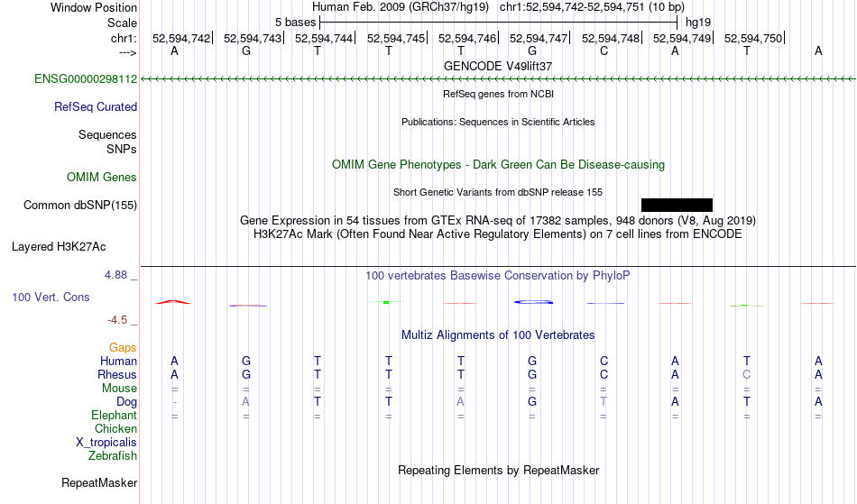The height and width of the screenshot is (504, 857).
Task: Click the Scale label
Action: pos(123,23)
